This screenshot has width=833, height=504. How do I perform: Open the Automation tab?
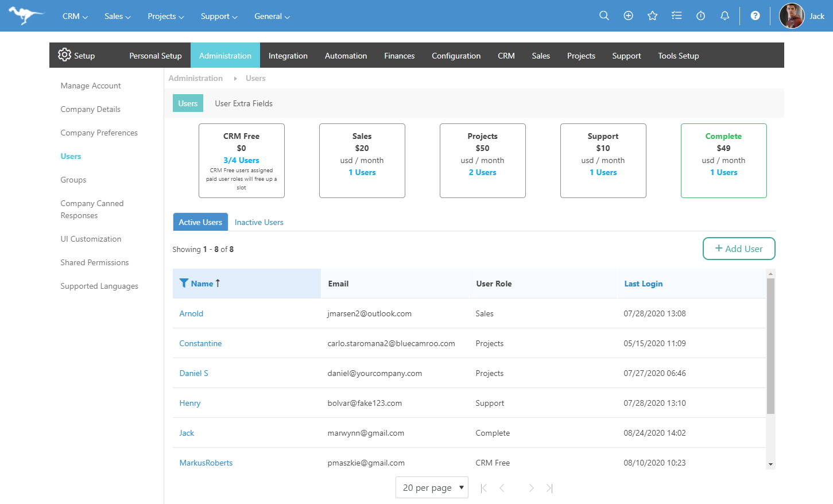tap(346, 56)
